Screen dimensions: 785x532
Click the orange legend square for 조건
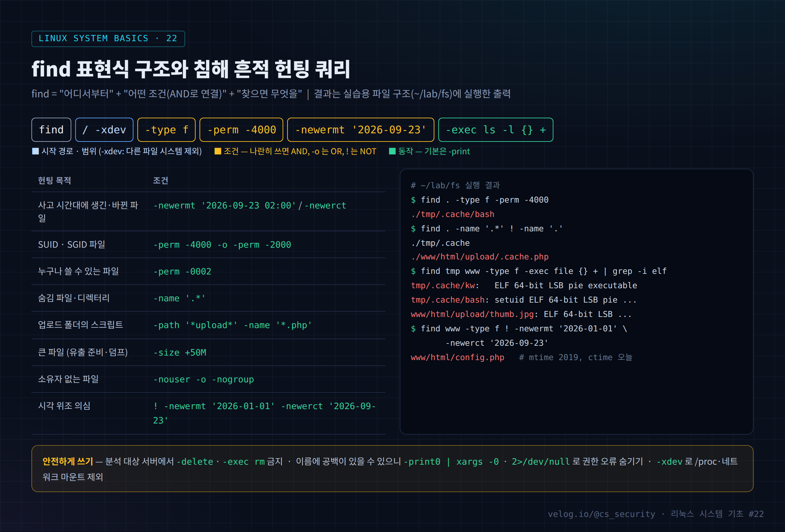[218, 151]
